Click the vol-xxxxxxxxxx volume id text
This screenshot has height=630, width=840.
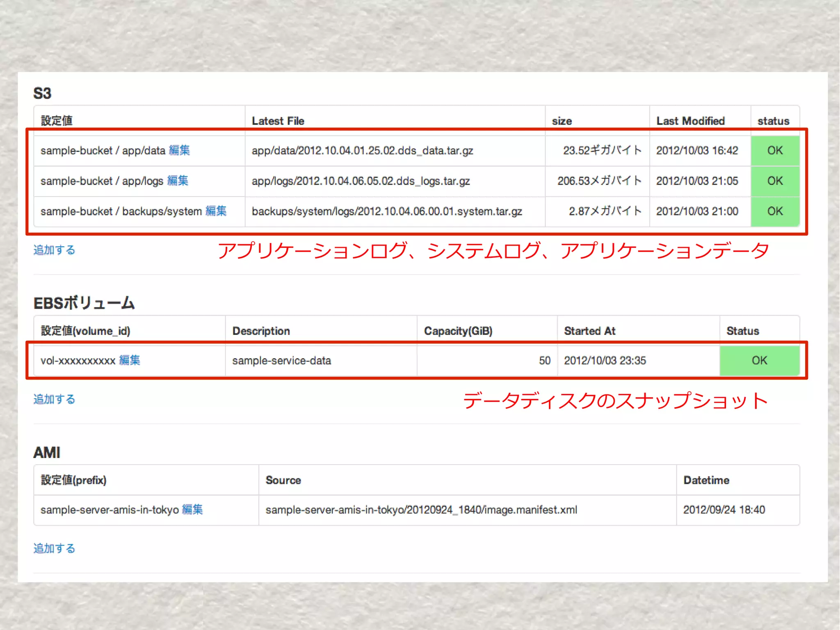pos(78,361)
